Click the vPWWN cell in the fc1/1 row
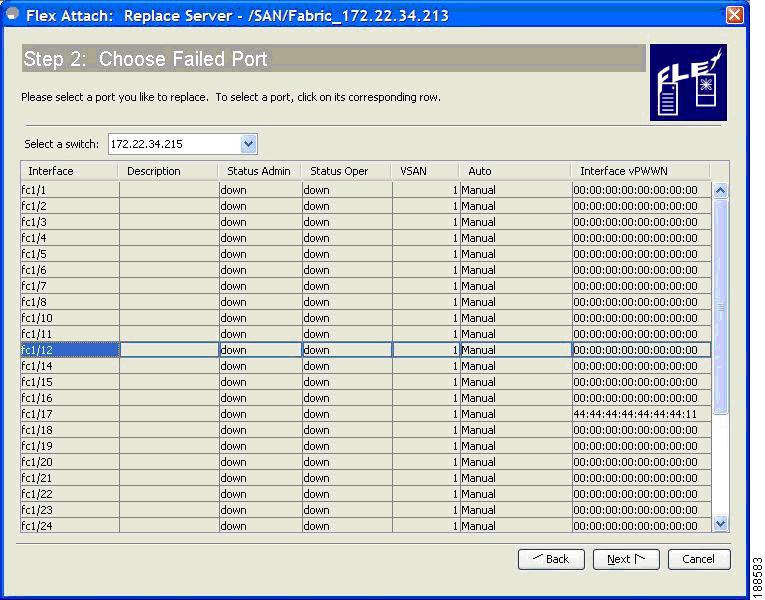 point(642,190)
